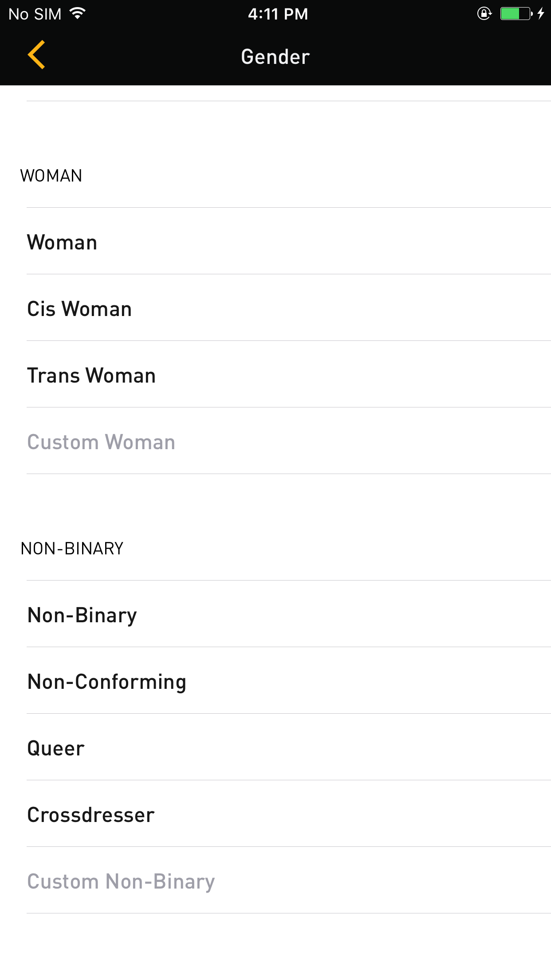Tap the battery indicator icon
Image resolution: width=551 pixels, height=980 pixels.
pos(516,14)
